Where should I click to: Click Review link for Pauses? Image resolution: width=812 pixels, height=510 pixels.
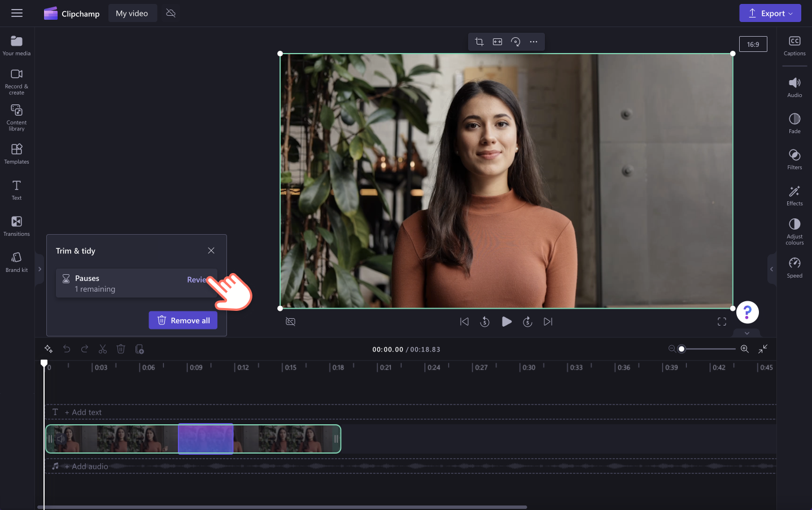(x=198, y=280)
